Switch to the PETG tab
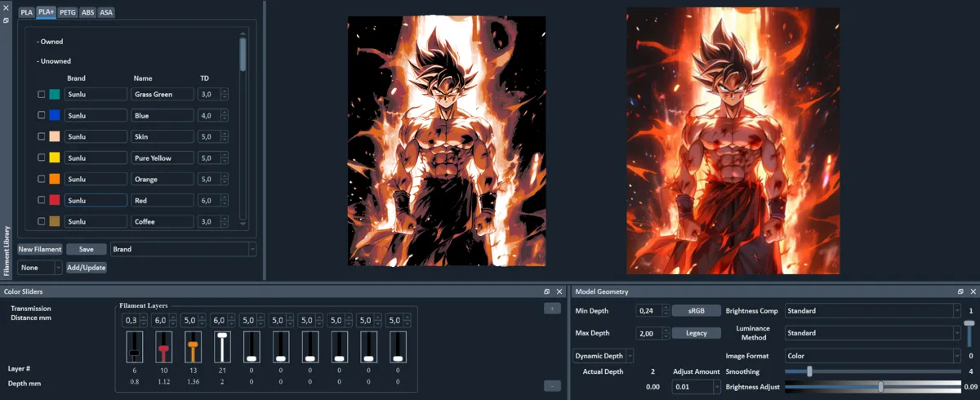The height and width of the screenshot is (400, 980). click(x=68, y=12)
